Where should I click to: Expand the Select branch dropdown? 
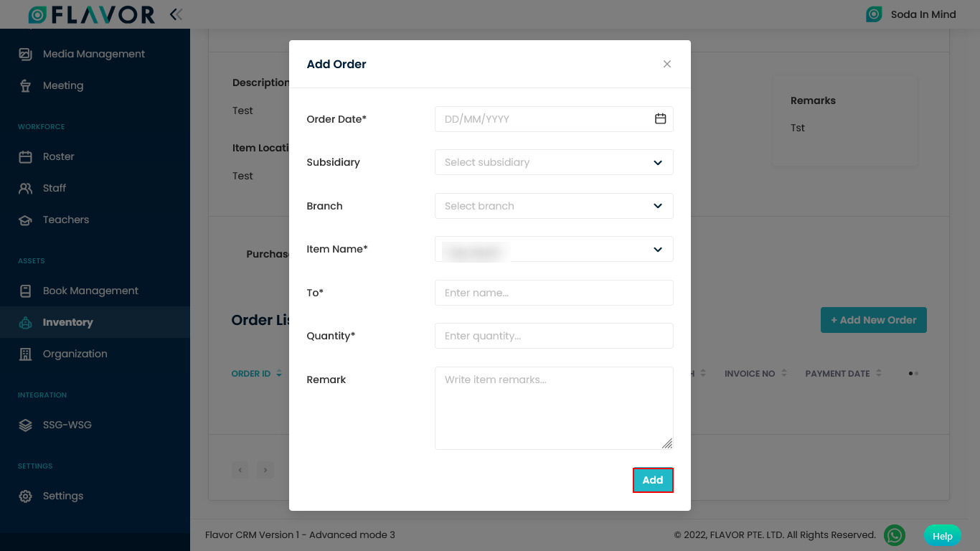click(x=553, y=206)
